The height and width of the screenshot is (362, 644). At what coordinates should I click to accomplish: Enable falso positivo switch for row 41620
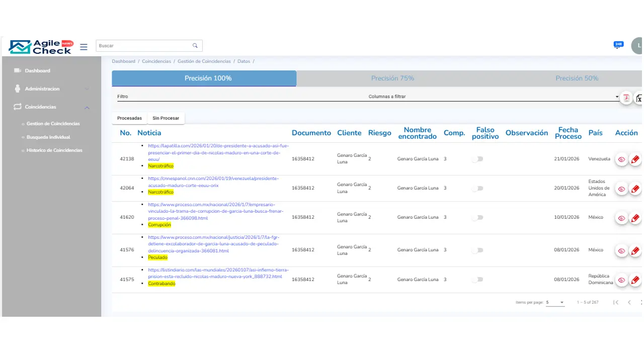477,218
